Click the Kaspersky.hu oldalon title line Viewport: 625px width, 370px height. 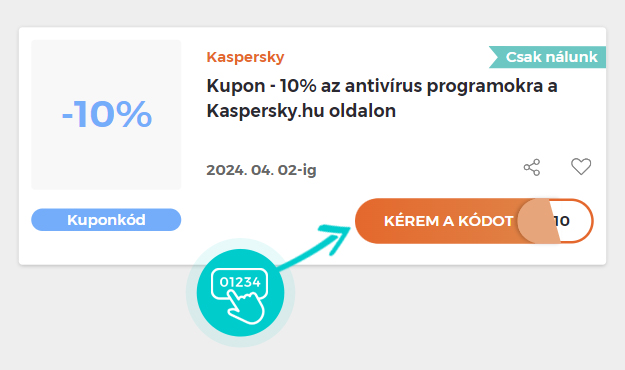(x=301, y=111)
